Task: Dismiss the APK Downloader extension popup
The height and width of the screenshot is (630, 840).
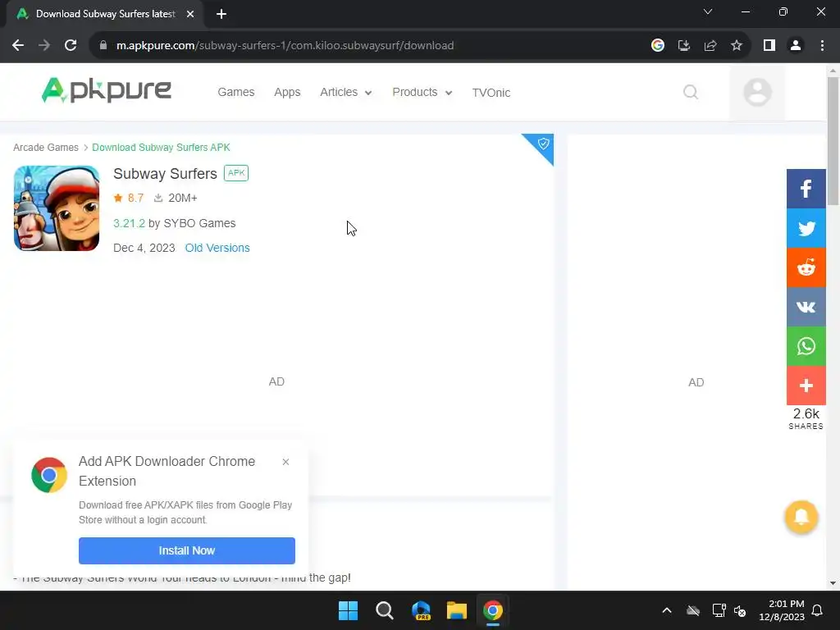Action: [285, 462]
